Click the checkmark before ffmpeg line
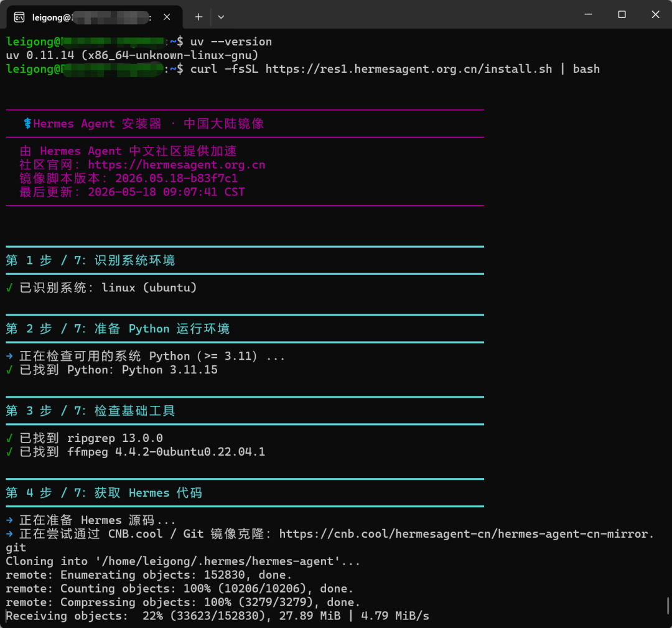This screenshot has height=628, width=672. pos(9,452)
